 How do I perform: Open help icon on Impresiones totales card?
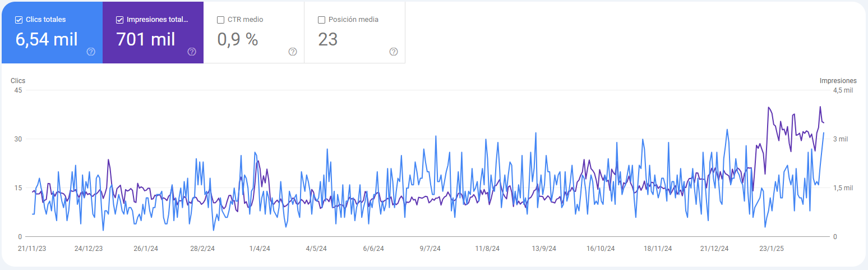[192, 52]
